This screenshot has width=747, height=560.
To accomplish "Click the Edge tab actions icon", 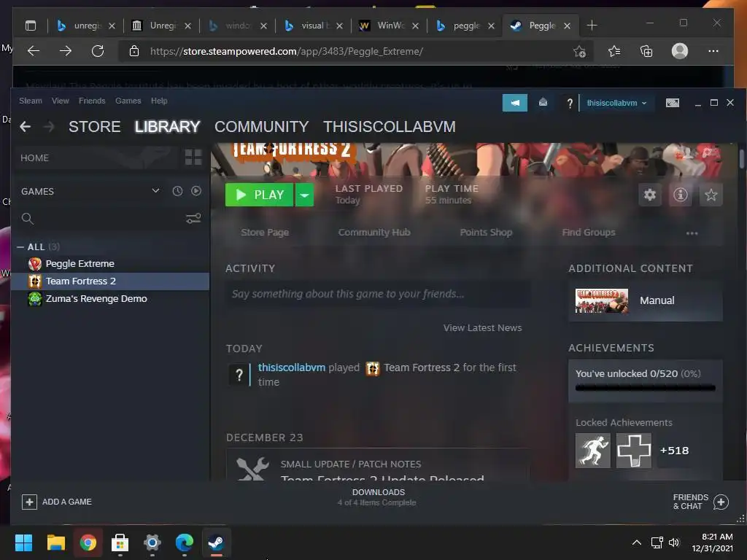I will coord(31,26).
